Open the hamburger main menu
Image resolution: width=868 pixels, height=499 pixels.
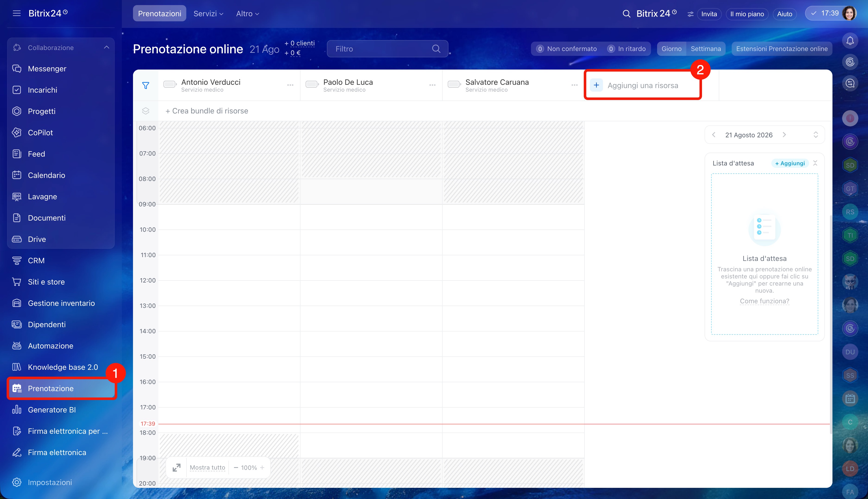click(x=16, y=13)
